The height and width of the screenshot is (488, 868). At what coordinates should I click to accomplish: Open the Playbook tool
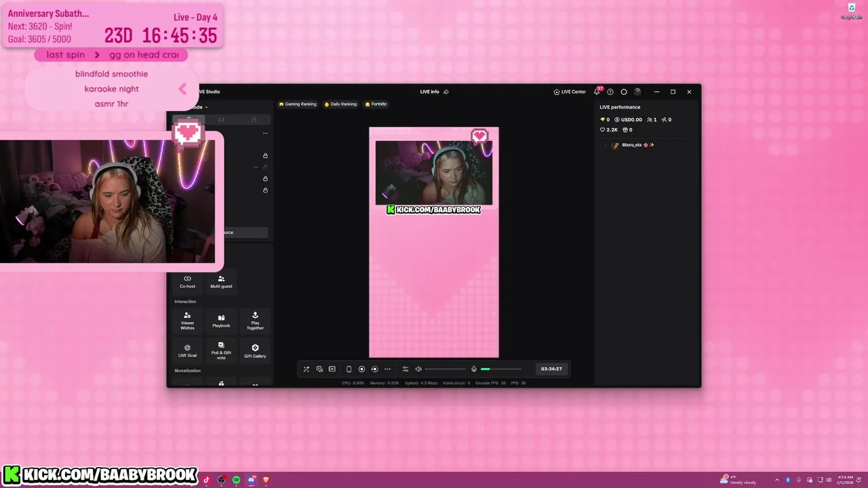click(221, 321)
